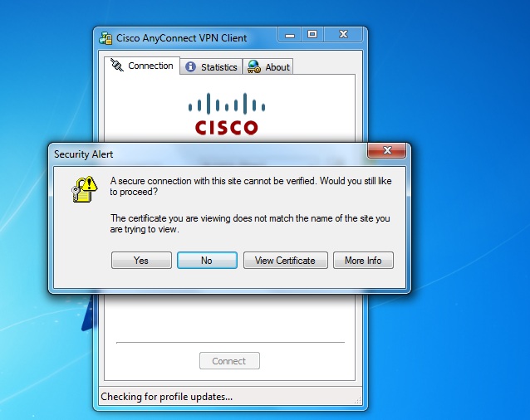This screenshot has height=420, width=530.
Task: Click the About tab globe-key icon
Action: pos(254,66)
